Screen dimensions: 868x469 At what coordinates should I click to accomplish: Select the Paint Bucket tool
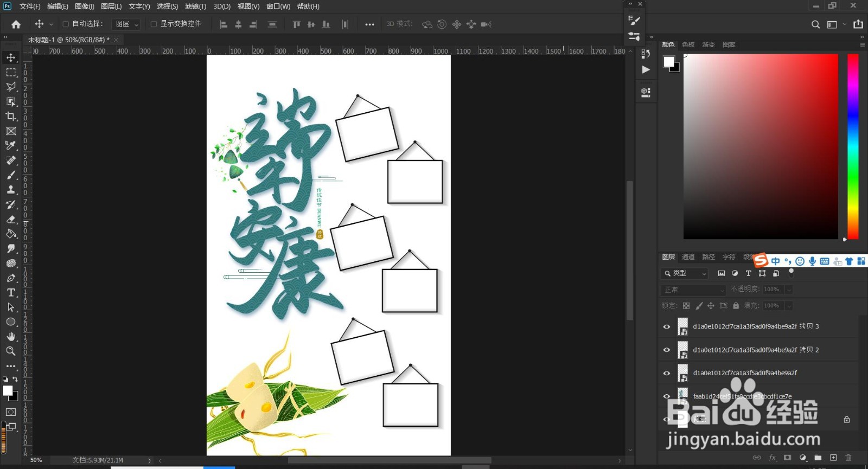(11, 234)
